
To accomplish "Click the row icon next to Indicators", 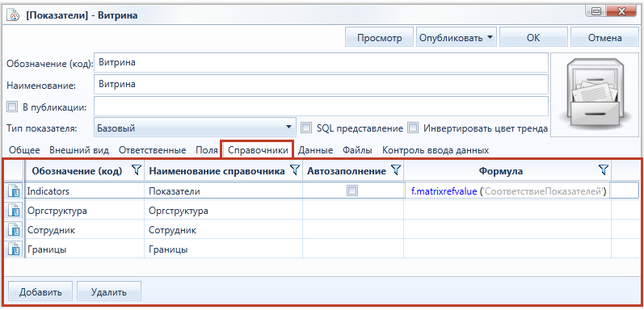I will [x=15, y=191].
